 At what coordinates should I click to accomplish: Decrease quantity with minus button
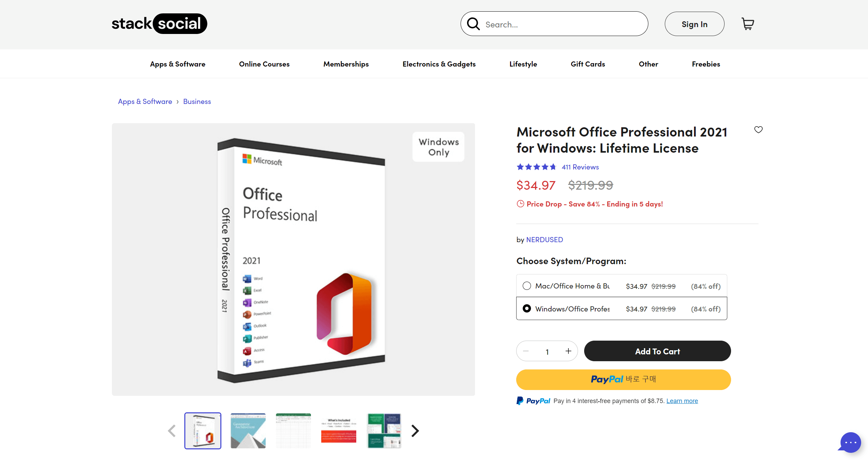(526, 351)
